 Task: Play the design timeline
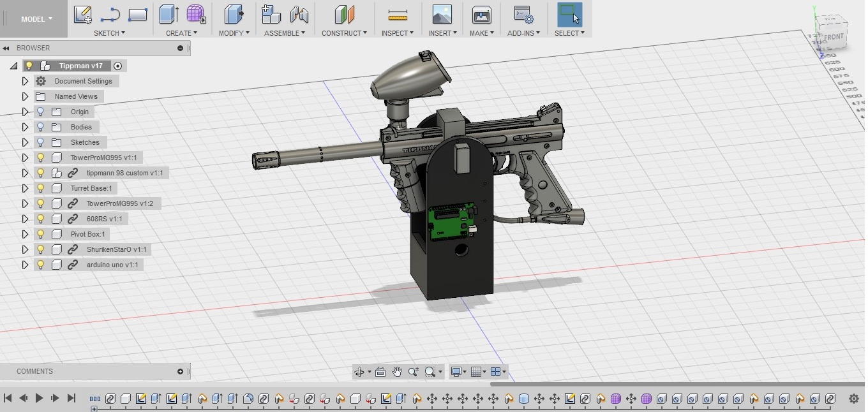tap(39, 398)
